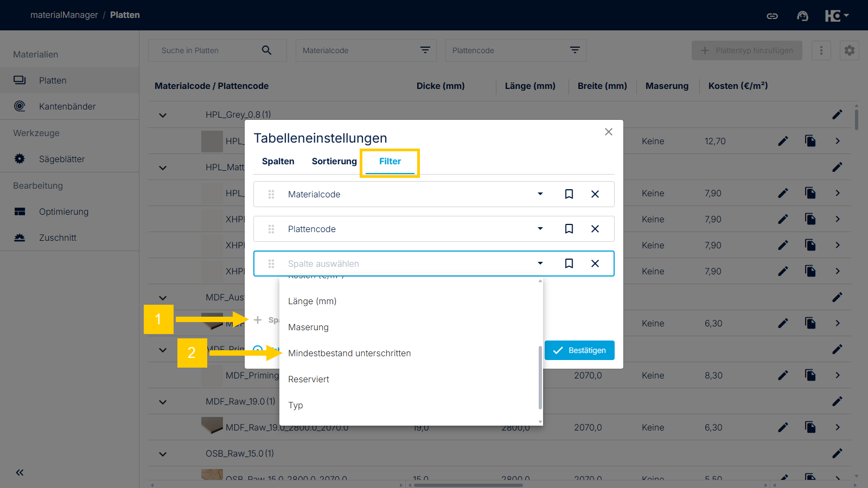Image resolution: width=868 pixels, height=488 pixels.
Task: Click 'Plattentyp hinzufügen' button
Action: click(747, 50)
